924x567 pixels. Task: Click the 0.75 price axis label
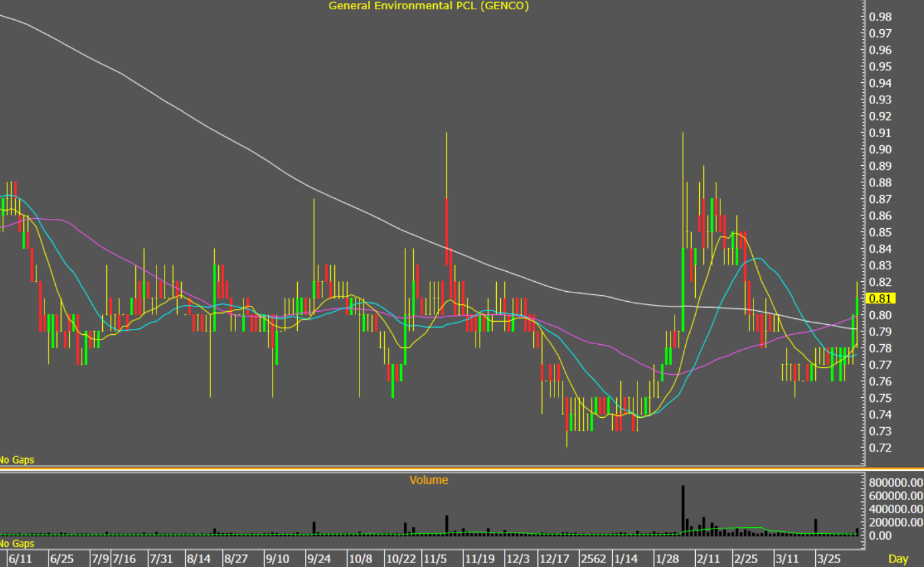pos(880,398)
